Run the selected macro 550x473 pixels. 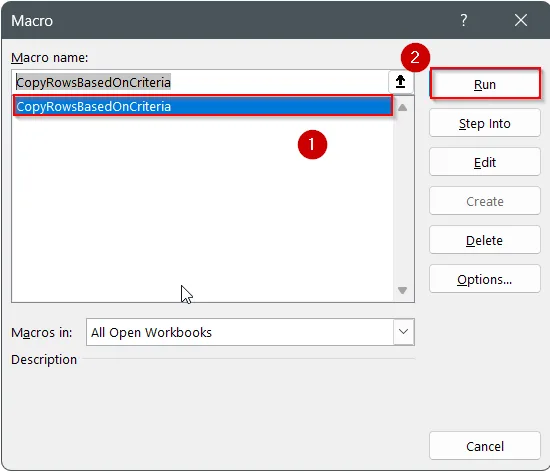pyautogui.click(x=485, y=84)
